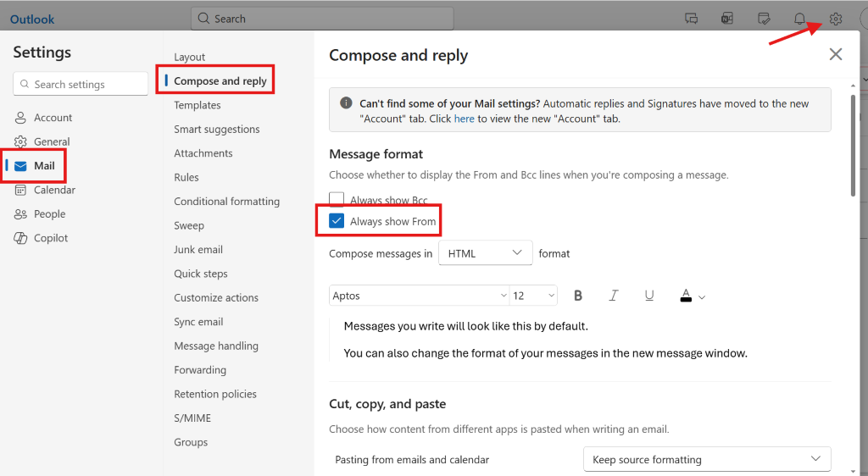Viewport: 868px width, 476px height.
Task: Open the Layout mail settings page
Action: (189, 57)
